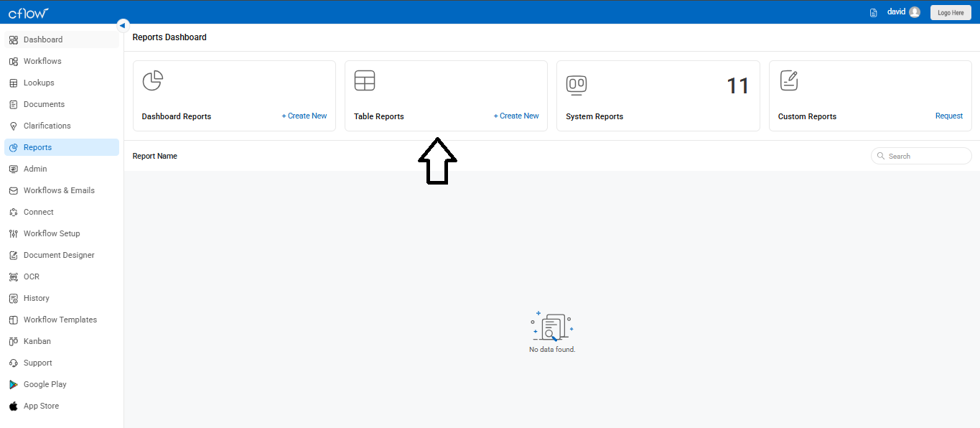980x428 pixels.
Task: Open Workflow Templates
Action: (62, 320)
